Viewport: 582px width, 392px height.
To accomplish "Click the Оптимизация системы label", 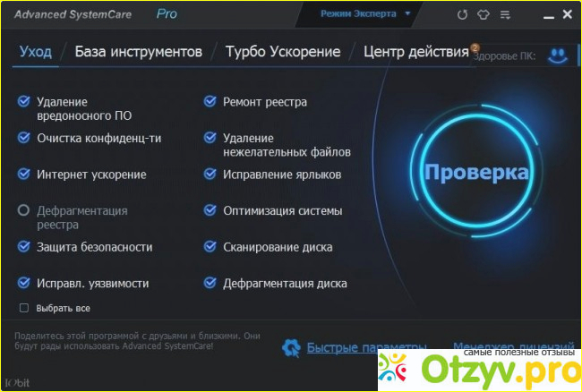I will [x=282, y=210].
